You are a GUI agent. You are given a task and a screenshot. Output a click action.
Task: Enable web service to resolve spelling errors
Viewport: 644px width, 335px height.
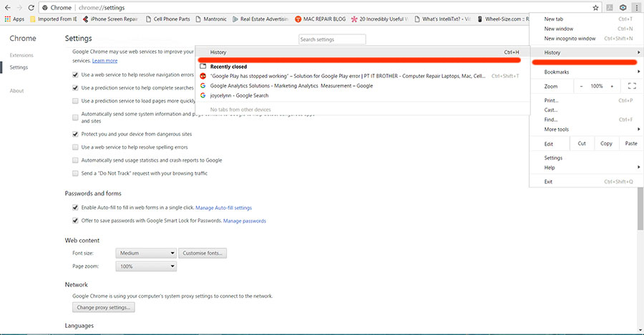point(75,147)
